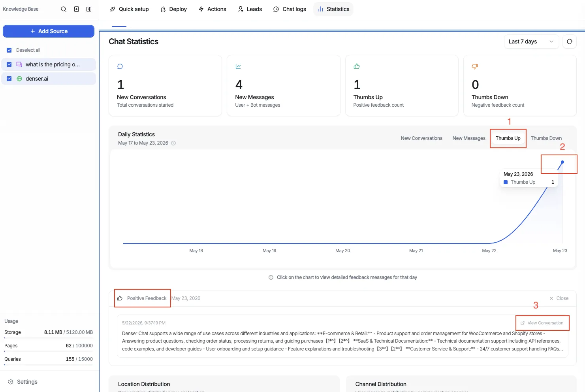Uncheck the 'what is the pricing' source checkbox
This screenshot has width=585, height=392.
pyautogui.click(x=9, y=64)
